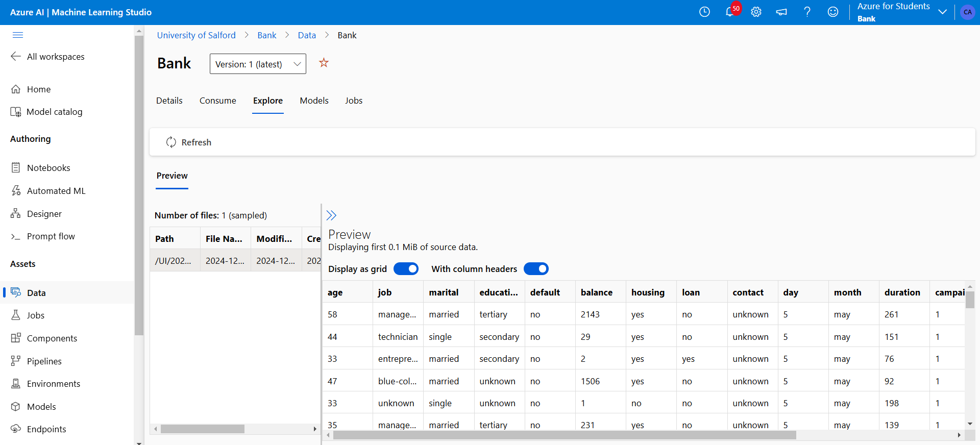Open the Bank breadcrumb link
The height and width of the screenshot is (445, 980).
pos(267,35)
